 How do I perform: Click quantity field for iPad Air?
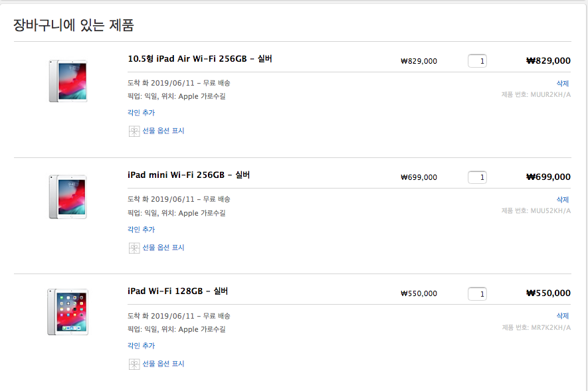(477, 61)
